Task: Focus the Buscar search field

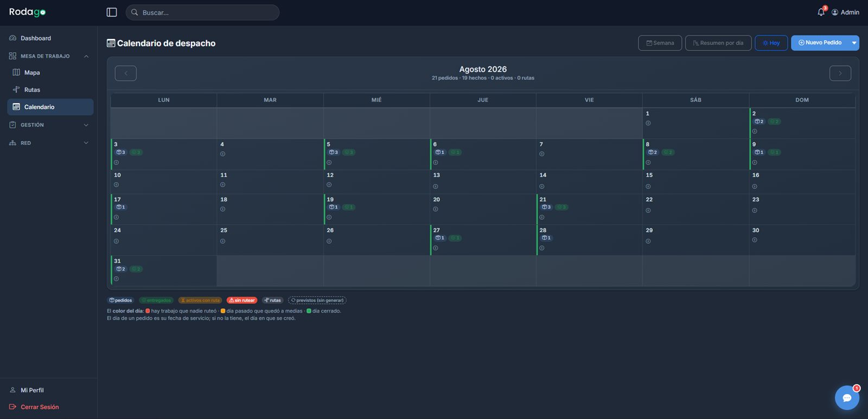Action: pyautogui.click(x=202, y=12)
